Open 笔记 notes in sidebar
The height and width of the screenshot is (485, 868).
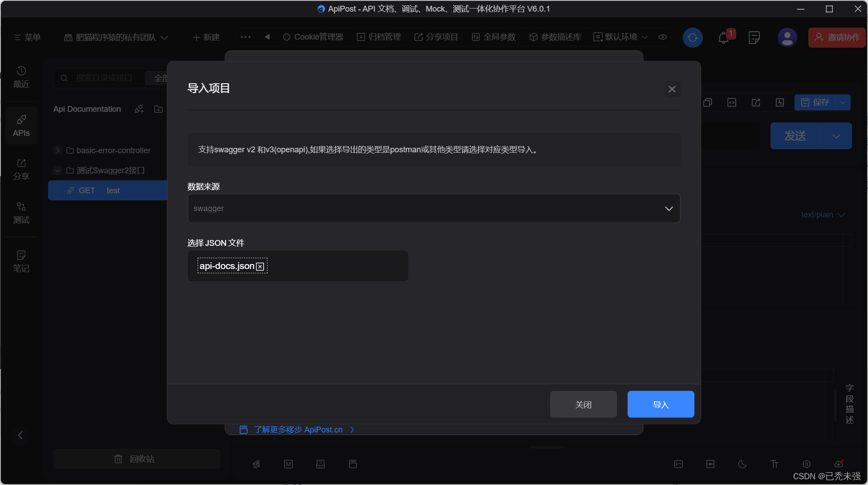pos(21,261)
